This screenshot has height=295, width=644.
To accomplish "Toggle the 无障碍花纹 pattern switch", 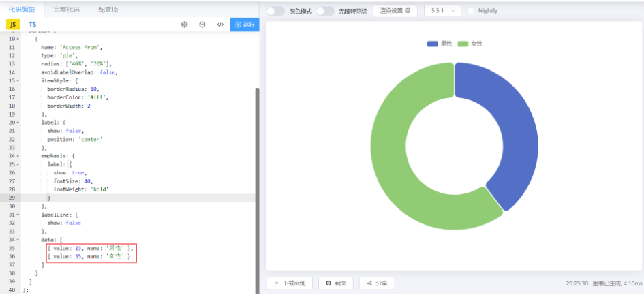I will (x=325, y=11).
